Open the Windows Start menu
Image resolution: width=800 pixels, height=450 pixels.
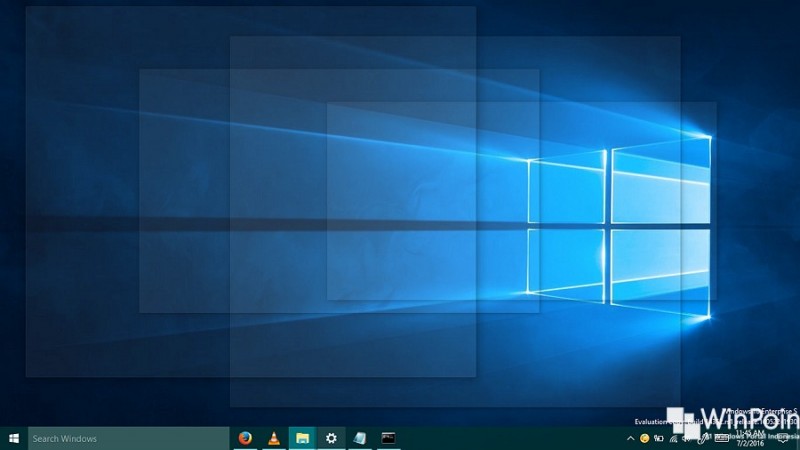coord(14,438)
